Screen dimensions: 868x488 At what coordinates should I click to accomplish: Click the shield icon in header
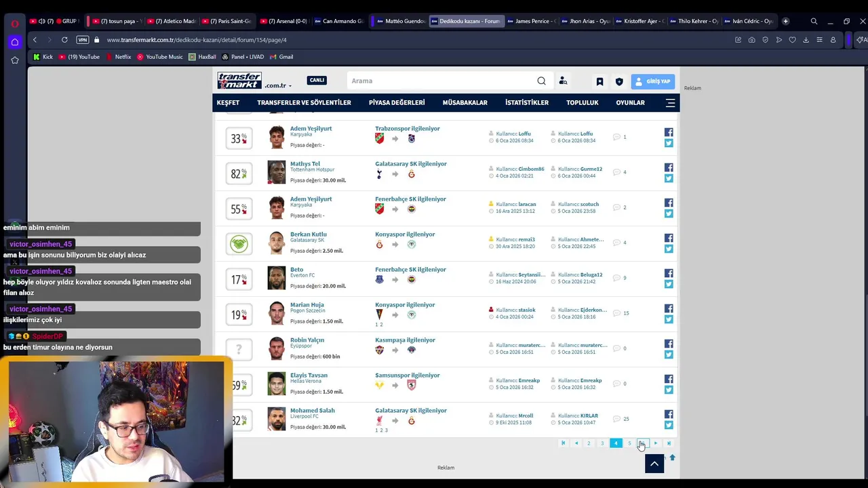619,81
